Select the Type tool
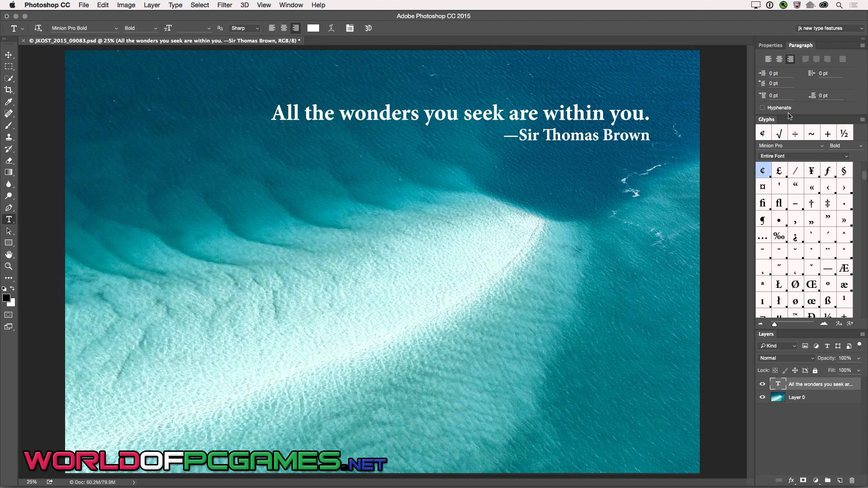Screen dimensions: 868x488 (x=8, y=219)
